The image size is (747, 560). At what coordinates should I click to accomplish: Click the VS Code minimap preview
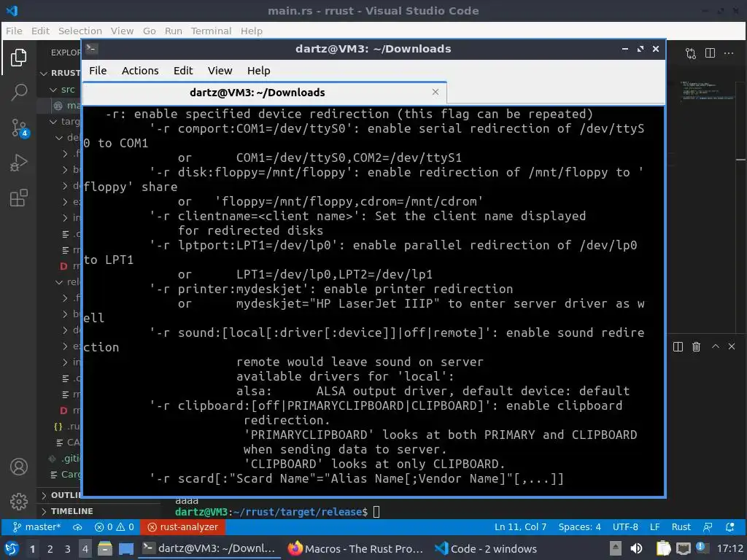click(708, 90)
